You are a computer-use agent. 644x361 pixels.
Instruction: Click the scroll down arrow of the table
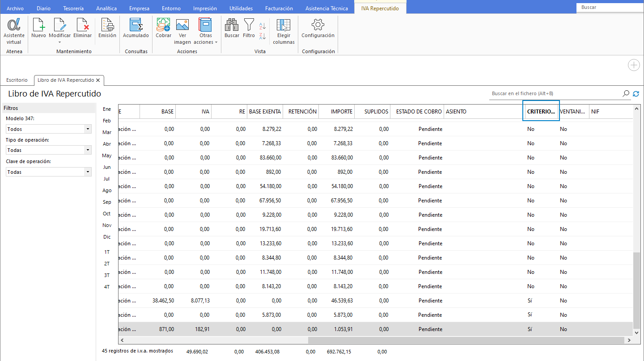coord(636,333)
